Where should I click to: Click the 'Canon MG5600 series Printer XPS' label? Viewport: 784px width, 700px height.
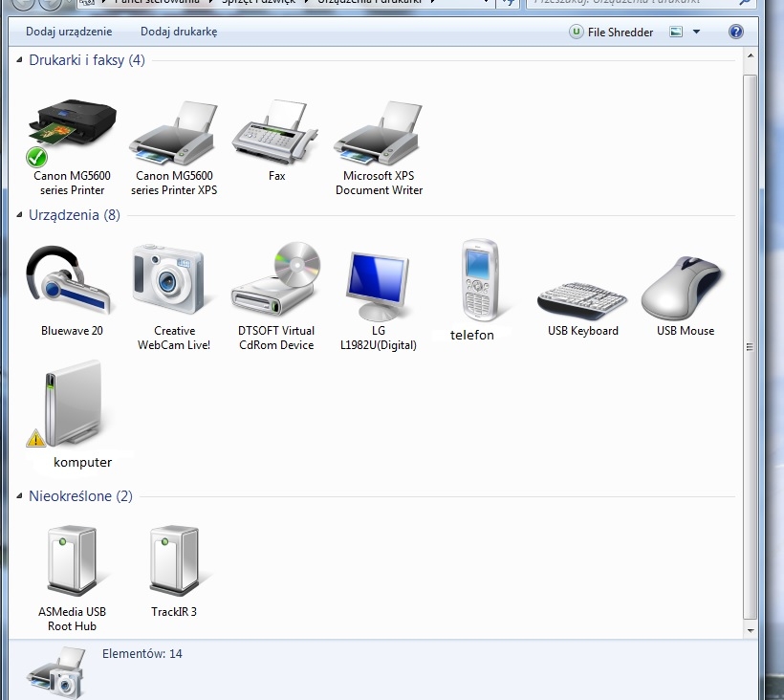174,183
